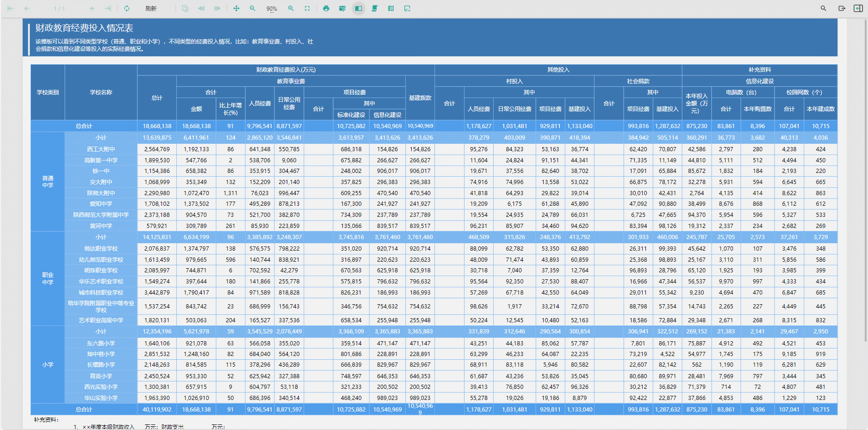The image size is (868, 430).
Task: Zoom out of the report
Action: 253,8
